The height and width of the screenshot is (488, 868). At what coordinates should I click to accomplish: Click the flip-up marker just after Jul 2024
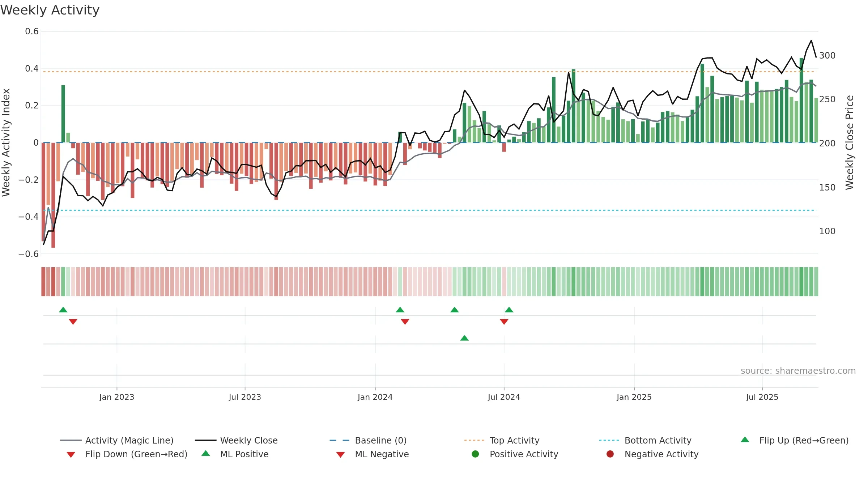point(509,310)
